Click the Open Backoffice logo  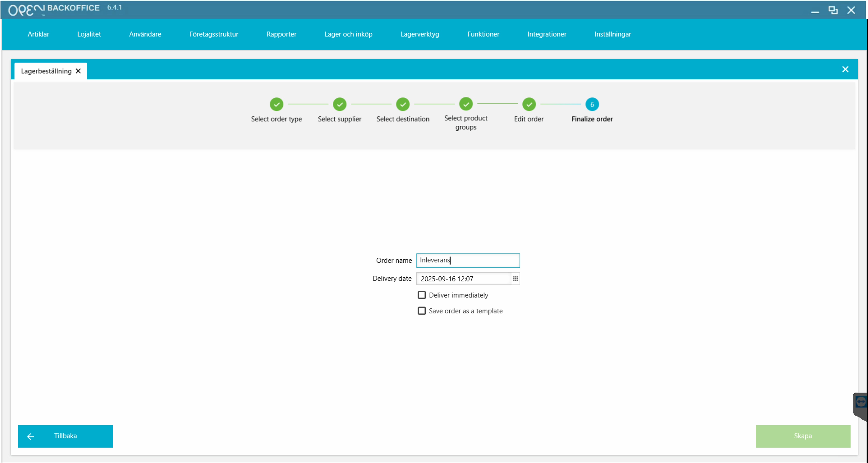point(54,9)
